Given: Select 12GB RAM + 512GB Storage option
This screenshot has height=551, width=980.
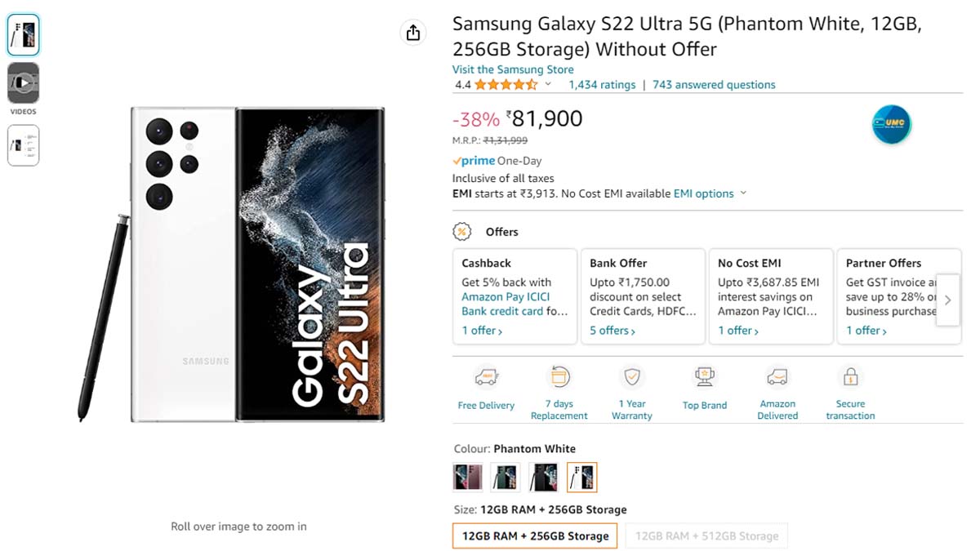Looking at the screenshot, I should click(x=706, y=536).
